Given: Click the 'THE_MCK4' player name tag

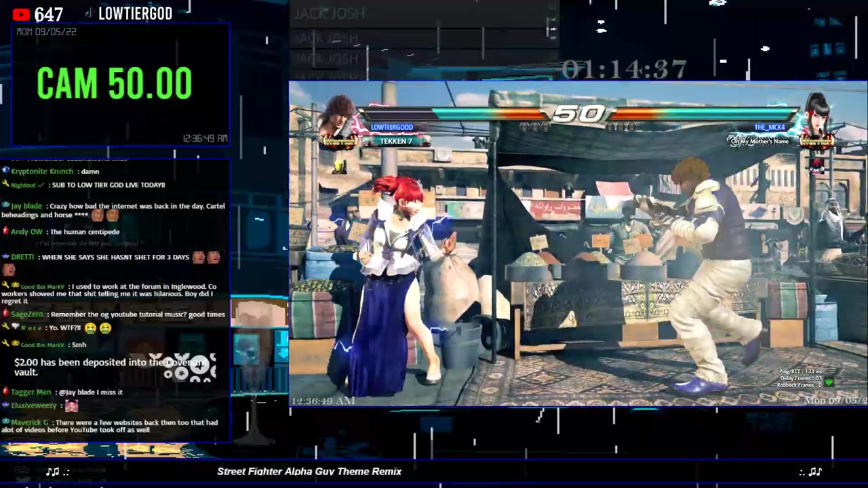Looking at the screenshot, I should (770, 127).
